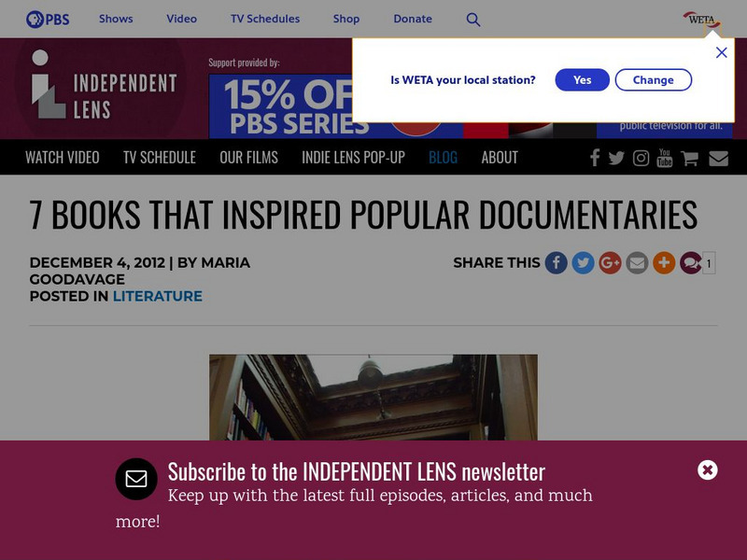Open the search magnifier icon
The height and width of the screenshot is (560, 747).
473,20
